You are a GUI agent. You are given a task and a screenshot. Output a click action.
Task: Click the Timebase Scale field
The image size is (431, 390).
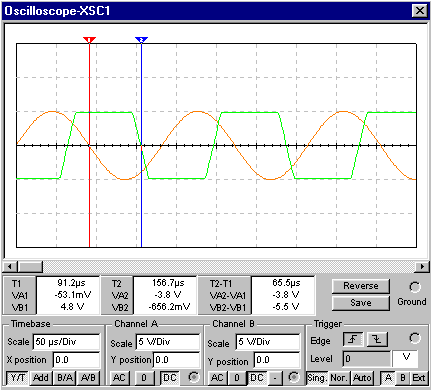coord(66,342)
